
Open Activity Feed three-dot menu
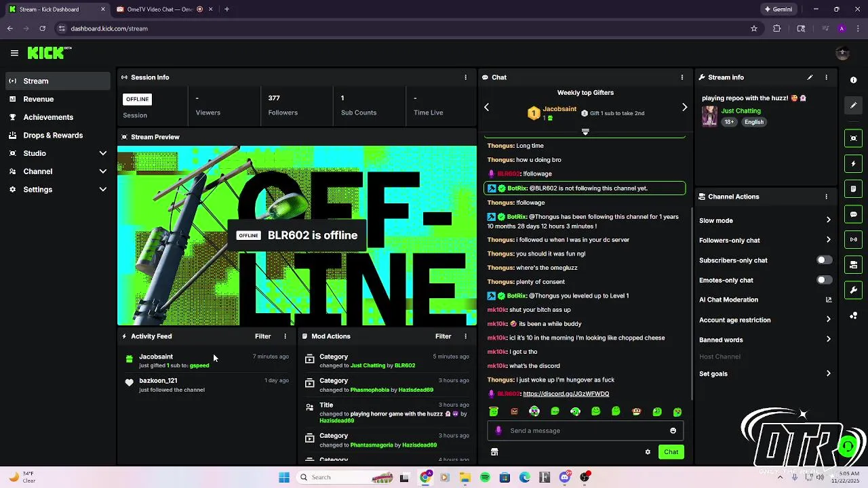[x=285, y=336]
